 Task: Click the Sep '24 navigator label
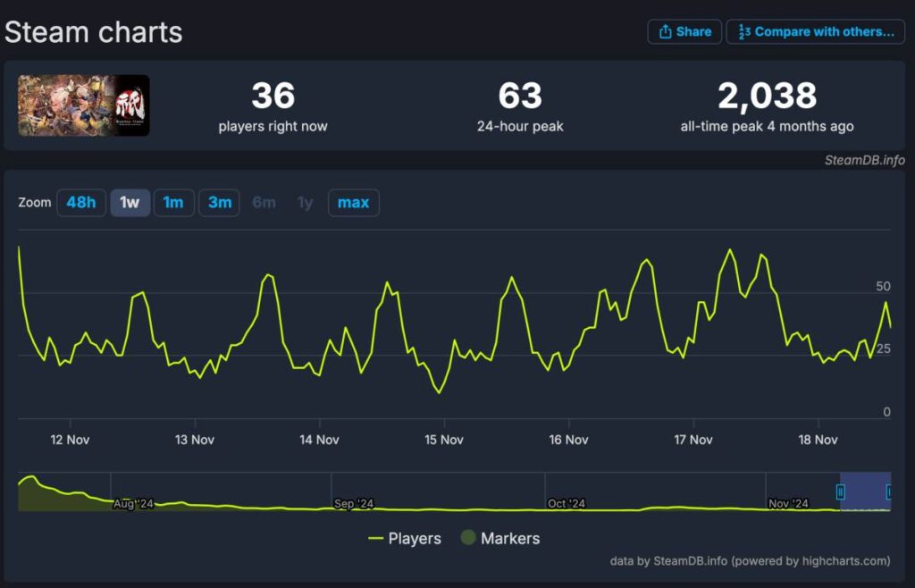[x=354, y=503]
